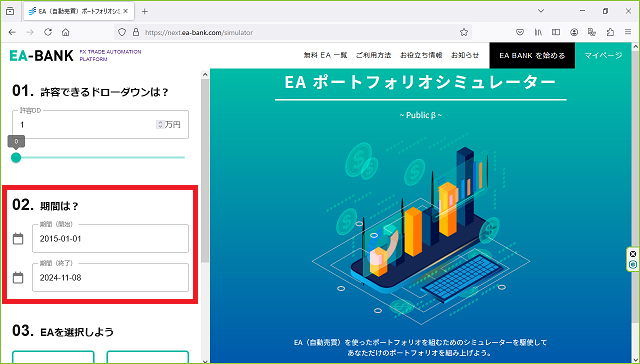
Task: Open the ご利用方法 menu item
Action: click(x=373, y=55)
